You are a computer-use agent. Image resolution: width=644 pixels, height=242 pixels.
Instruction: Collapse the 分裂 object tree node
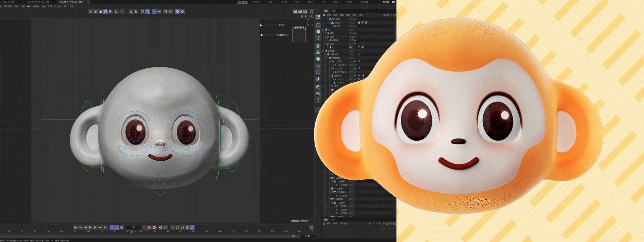click(325, 44)
